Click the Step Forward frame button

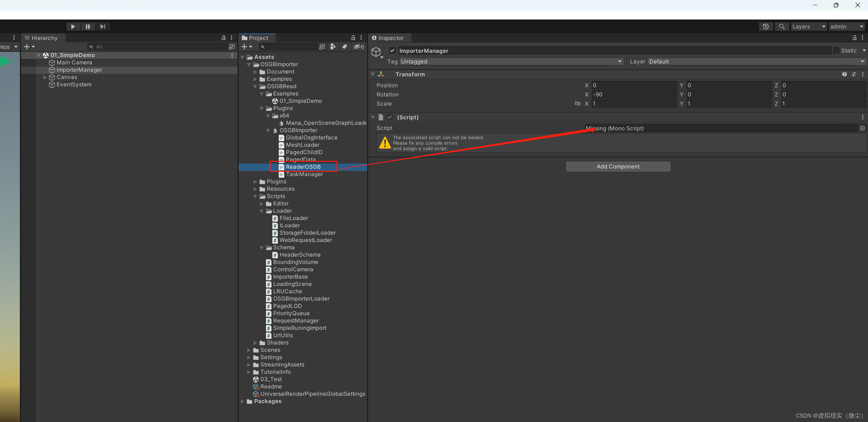[102, 26]
